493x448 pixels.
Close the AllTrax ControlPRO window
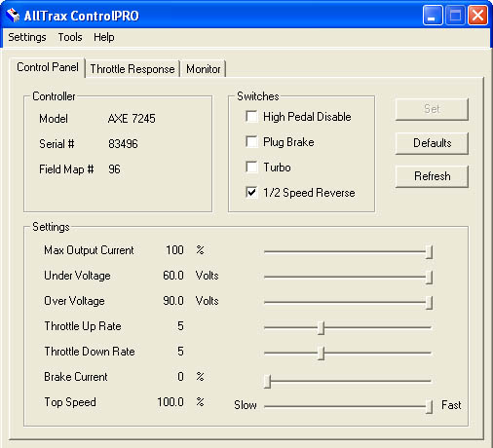tap(477, 16)
